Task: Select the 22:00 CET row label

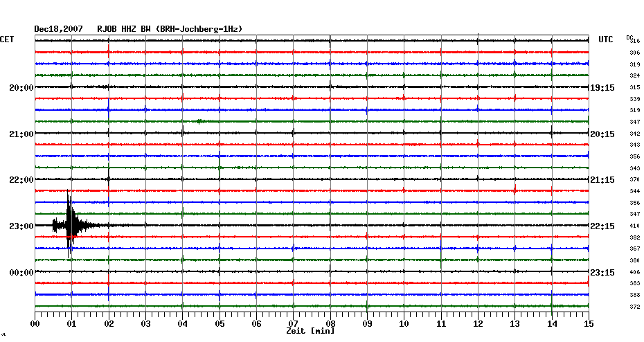Action: (21, 180)
